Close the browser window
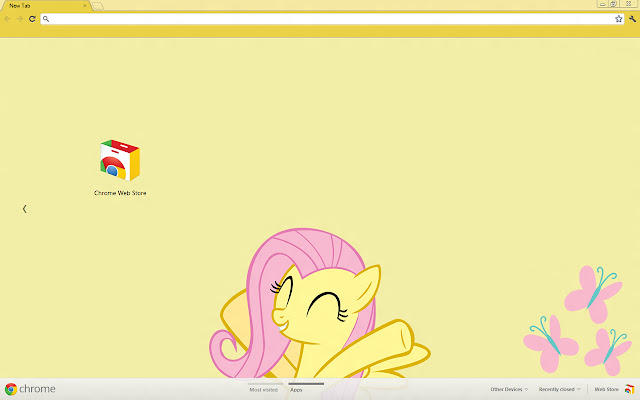The height and width of the screenshot is (400, 640). point(629,4)
